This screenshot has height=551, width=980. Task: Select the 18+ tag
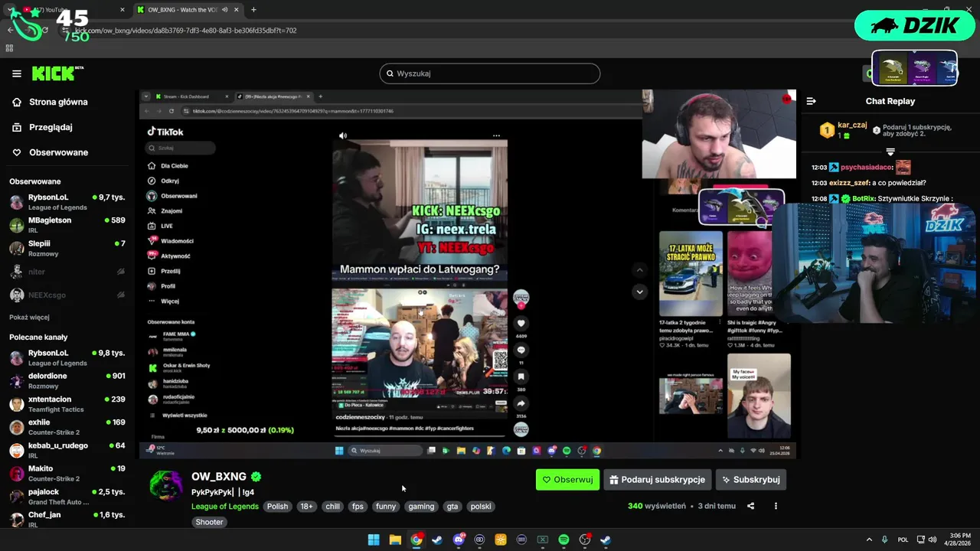coord(306,506)
